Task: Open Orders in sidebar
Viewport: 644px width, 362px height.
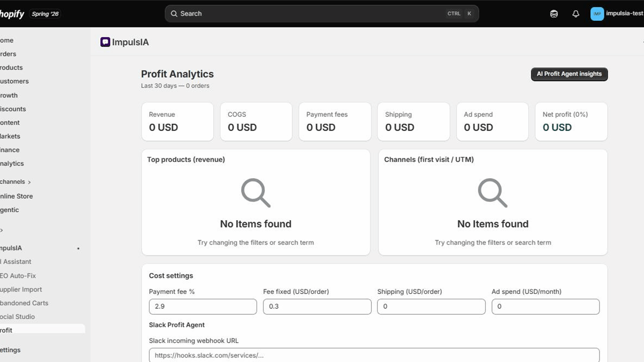Action: 8,54
